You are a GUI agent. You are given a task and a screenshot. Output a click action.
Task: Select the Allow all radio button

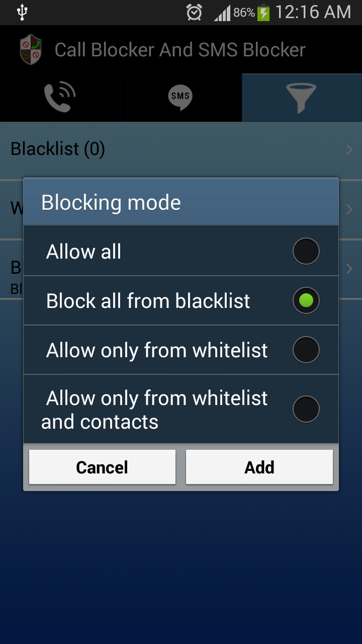coord(306,251)
